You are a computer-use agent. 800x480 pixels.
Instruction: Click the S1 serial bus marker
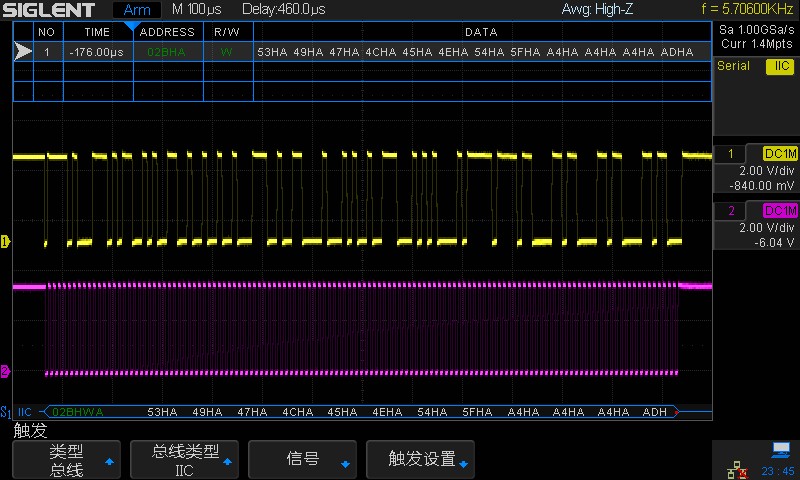(6, 412)
